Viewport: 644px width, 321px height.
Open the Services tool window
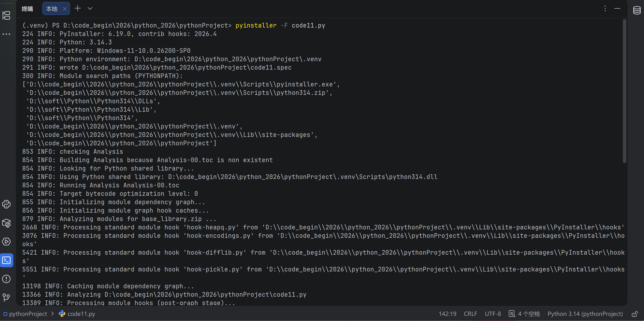tap(6, 242)
